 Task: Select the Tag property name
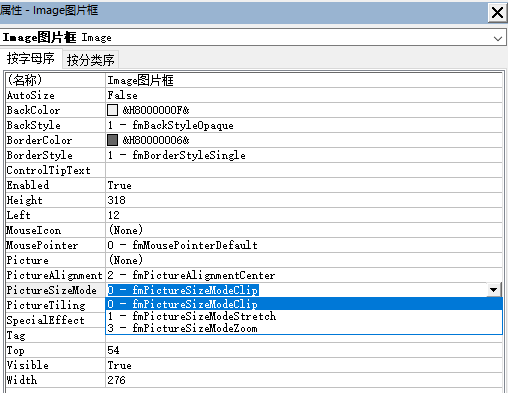point(55,335)
